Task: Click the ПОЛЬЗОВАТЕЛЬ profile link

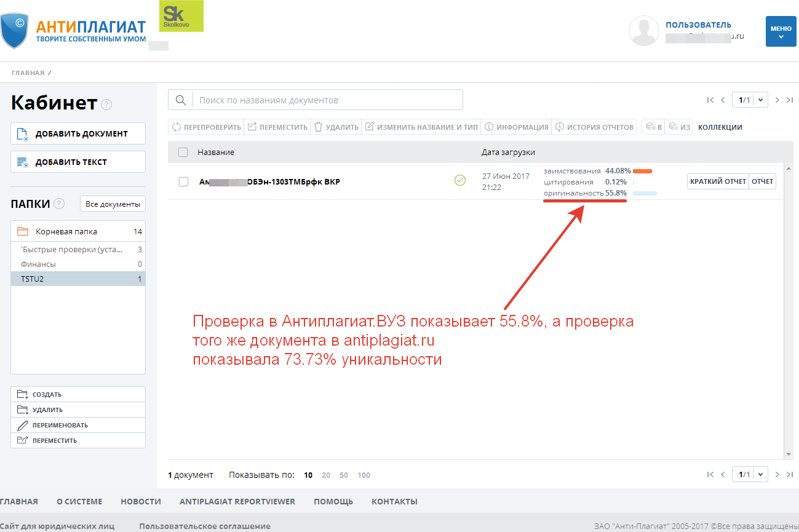Action: point(698,25)
